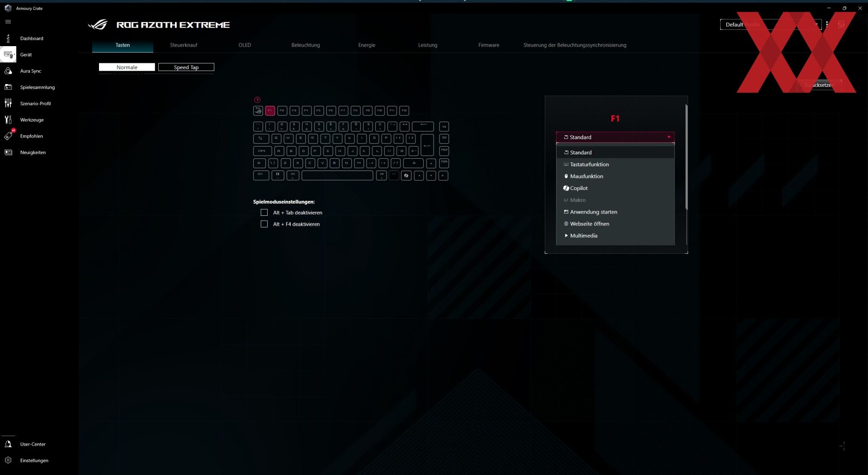Select the Gerät keyboard device icon

[x=8, y=55]
